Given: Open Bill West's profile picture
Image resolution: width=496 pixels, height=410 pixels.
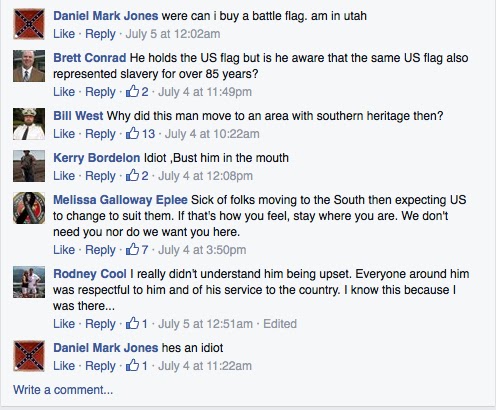Looking at the screenshot, I should (29, 124).
